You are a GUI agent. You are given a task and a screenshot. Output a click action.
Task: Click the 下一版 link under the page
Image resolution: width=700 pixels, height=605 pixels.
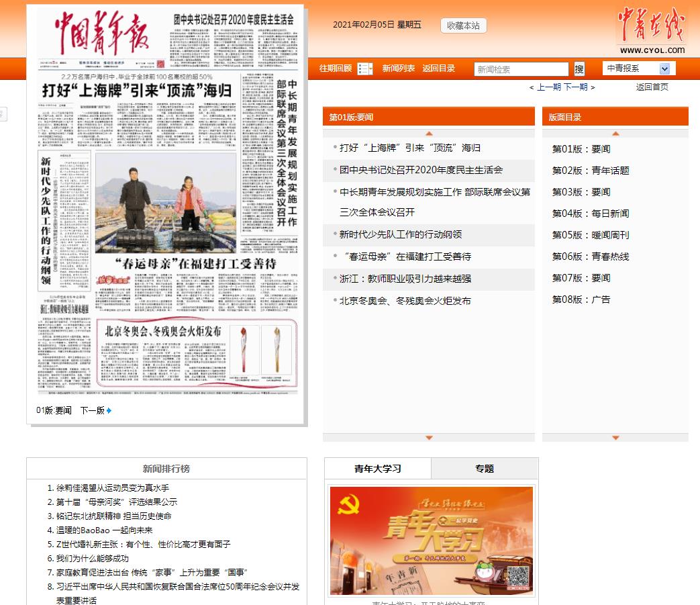(93, 410)
